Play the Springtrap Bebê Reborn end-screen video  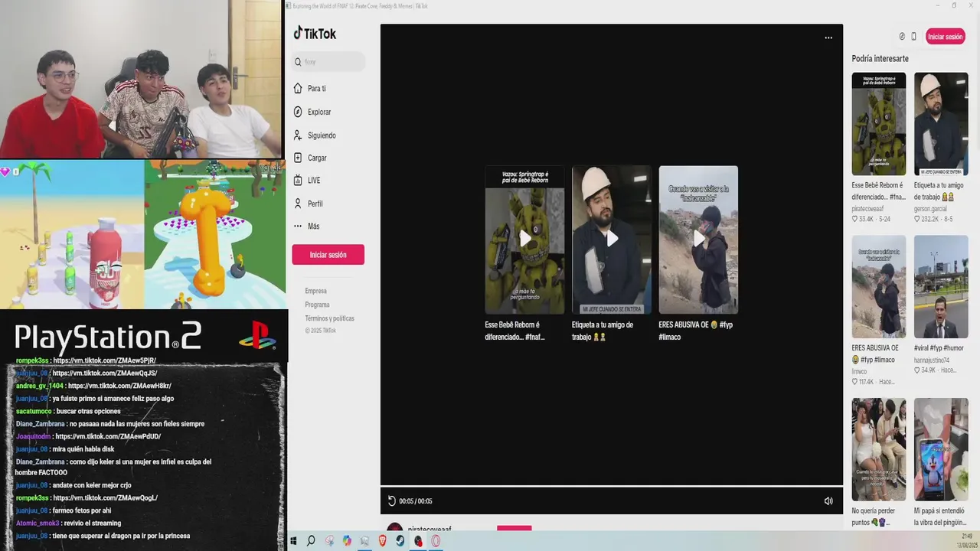pyautogui.click(x=524, y=240)
